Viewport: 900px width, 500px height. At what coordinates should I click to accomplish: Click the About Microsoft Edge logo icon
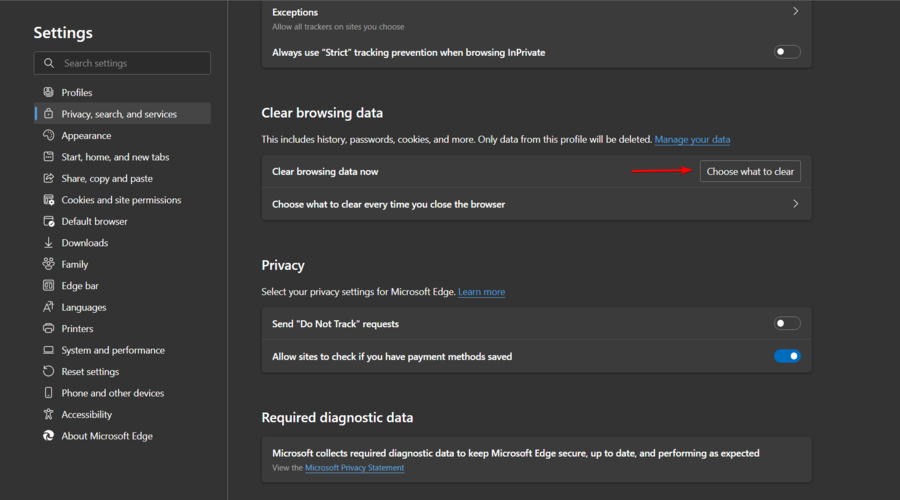48,436
